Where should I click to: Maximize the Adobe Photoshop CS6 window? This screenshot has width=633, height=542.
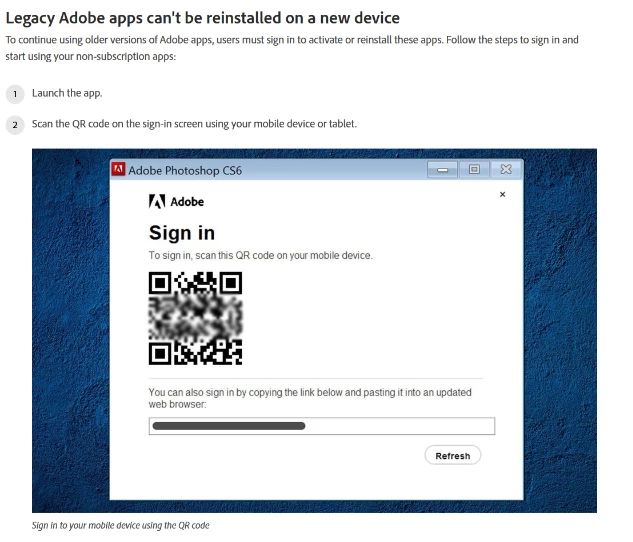pyautogui.click(x=474, y=170)
